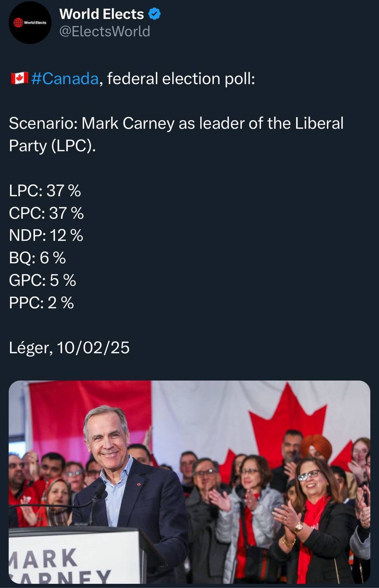This screenshot has height=588, width=379.
Task: Open the @ElectsWorld handle
Action: click(x=104, y=31)
